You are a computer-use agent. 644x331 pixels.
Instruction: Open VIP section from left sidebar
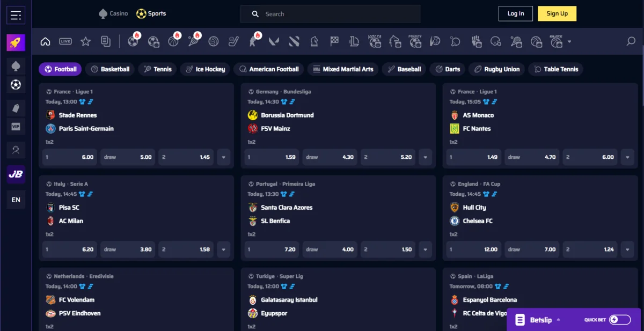point(16,127)
